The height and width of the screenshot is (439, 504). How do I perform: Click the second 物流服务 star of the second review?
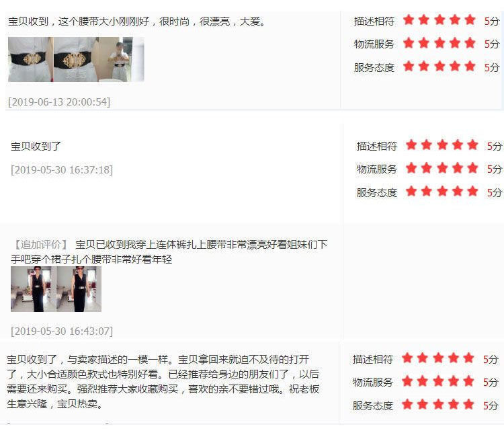427,168
